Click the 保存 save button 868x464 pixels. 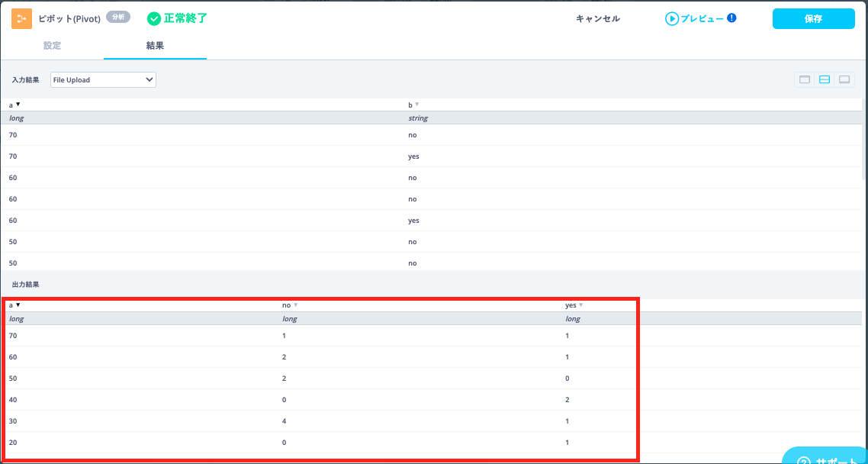click(x=813, y=18)
